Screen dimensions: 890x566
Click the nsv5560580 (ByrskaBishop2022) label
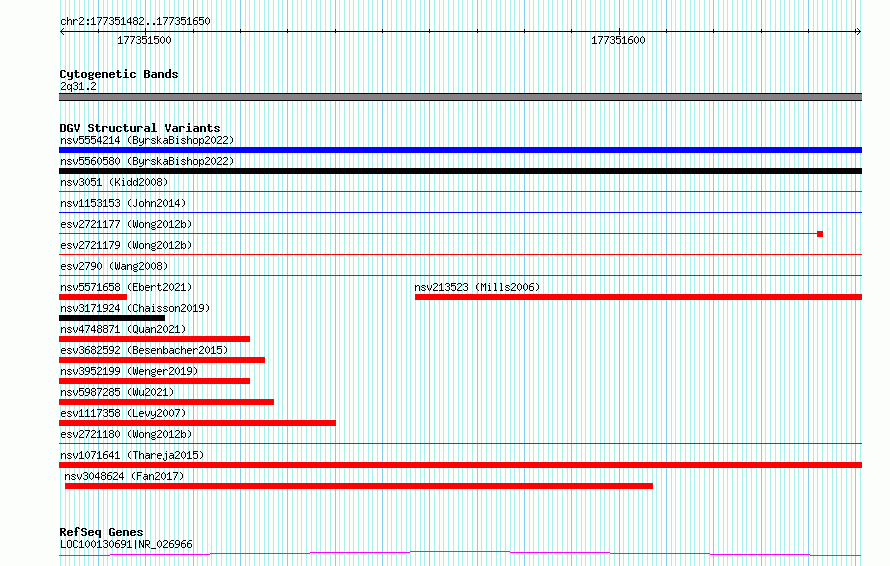(147, 161)
